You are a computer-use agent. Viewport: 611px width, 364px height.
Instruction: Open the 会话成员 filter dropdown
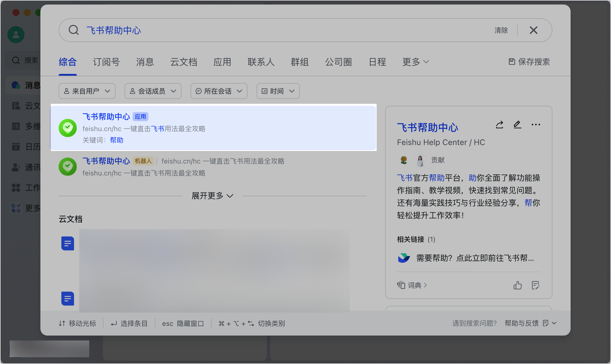153,91
